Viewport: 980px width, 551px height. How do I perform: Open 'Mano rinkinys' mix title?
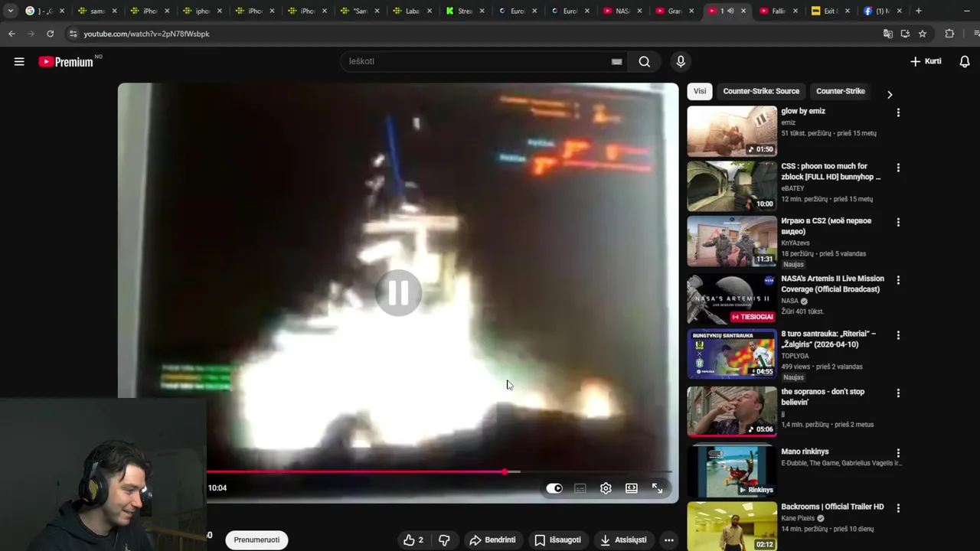pos(805,452)
